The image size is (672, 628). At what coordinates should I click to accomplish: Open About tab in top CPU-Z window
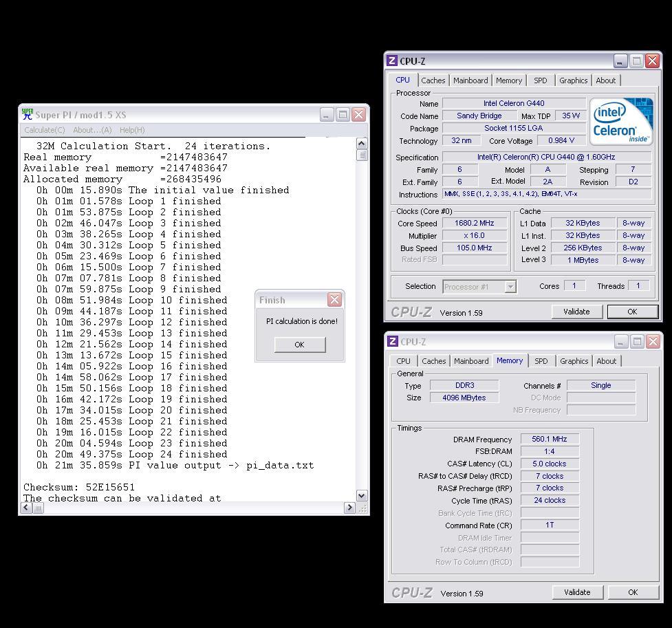[605, 80]
